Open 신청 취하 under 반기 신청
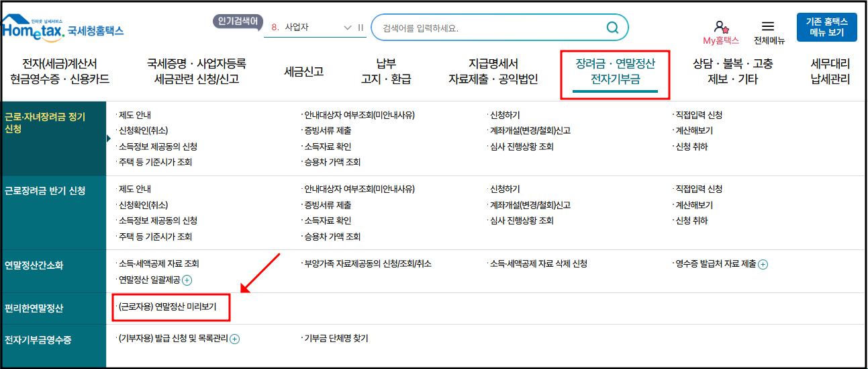This screenshot has height=369, width=868. coord(691,220)
